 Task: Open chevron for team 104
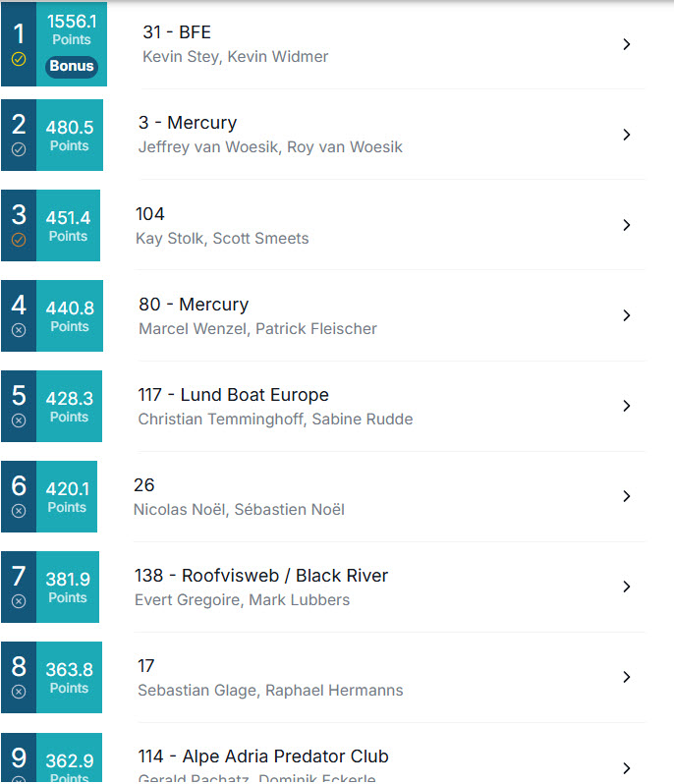tap(626, 225)
